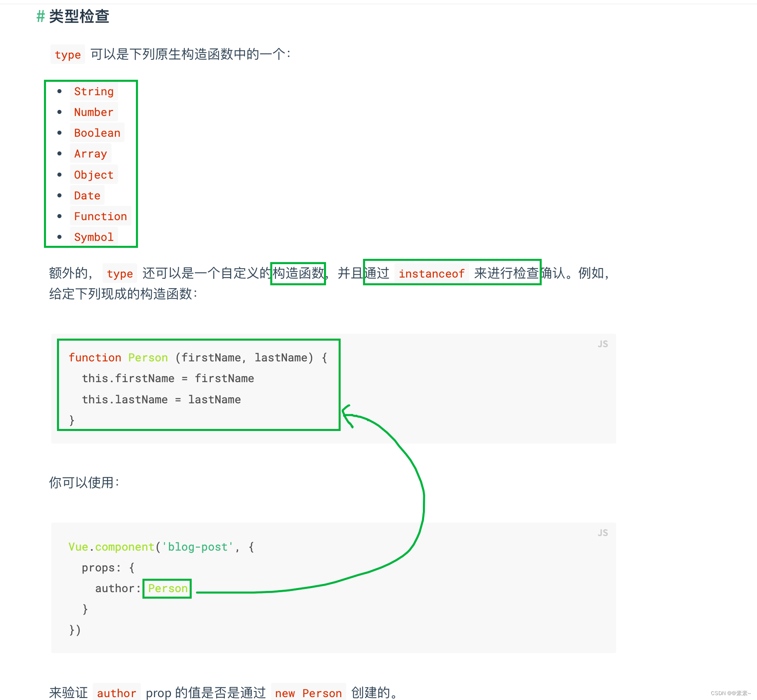Click the # anchor beside 类型检查 heading
This screenshot has width=757, height=700.
point(39,17)
